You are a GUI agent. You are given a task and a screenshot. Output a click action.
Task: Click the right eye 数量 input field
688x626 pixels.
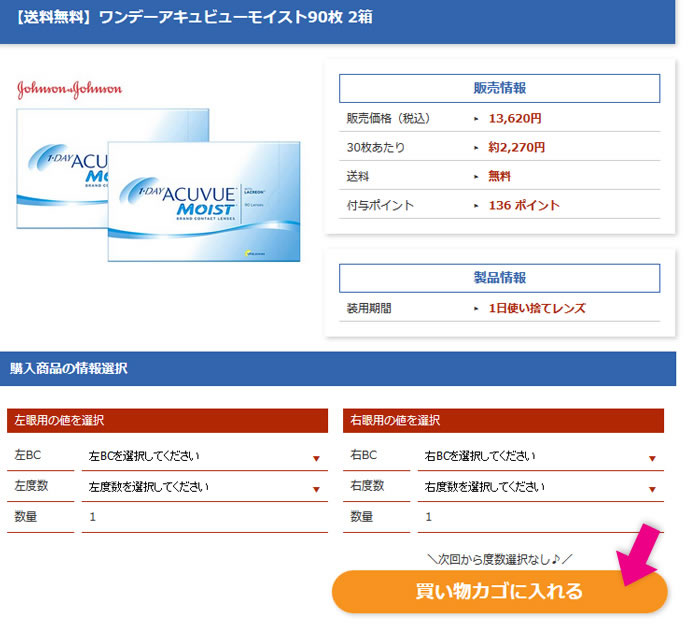(540, 517)
